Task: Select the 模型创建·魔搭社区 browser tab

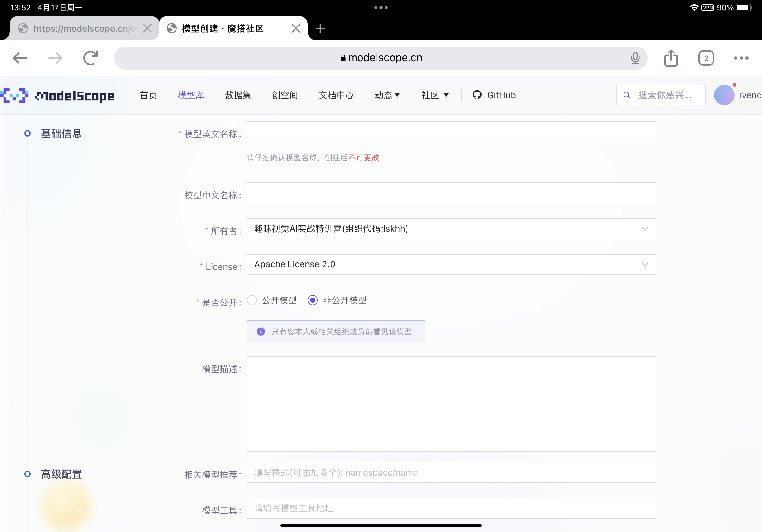Action: [x=222, y=28]
